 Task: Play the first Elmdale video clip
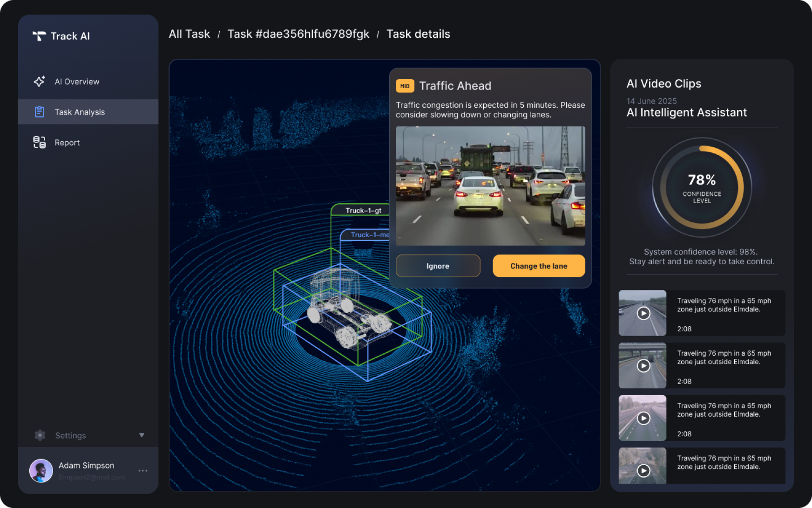(x=643, y=313)
